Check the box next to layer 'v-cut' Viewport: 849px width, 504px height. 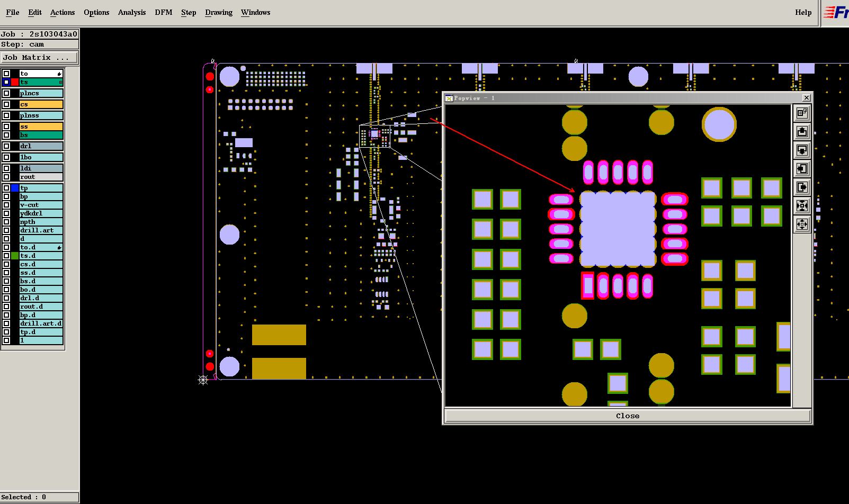click(6, 205)
